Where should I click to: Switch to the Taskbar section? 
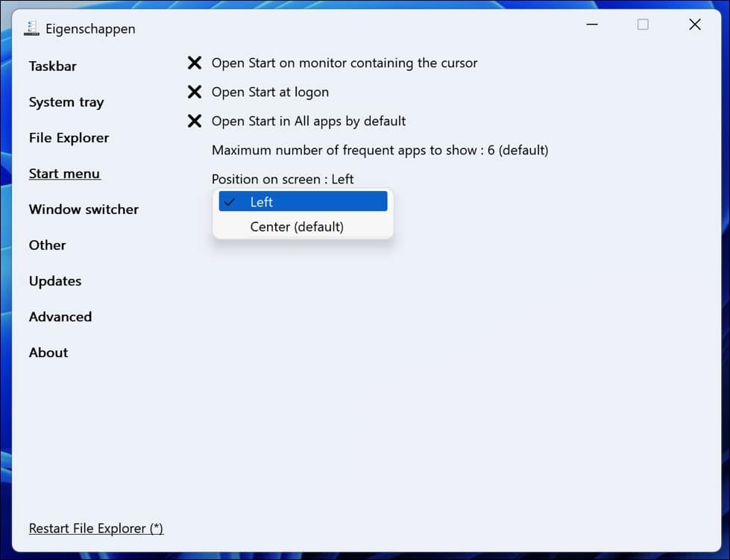[x=52, y=66]
